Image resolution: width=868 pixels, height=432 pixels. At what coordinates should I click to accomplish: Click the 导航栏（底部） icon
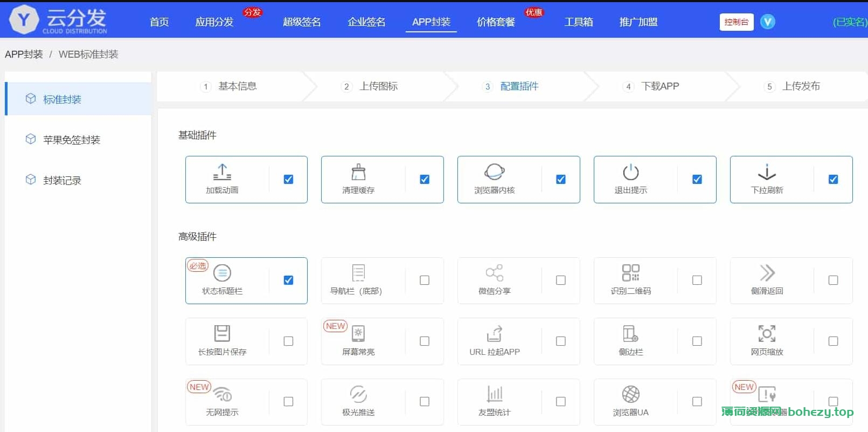pyautogui.click(x=358, y=273)
